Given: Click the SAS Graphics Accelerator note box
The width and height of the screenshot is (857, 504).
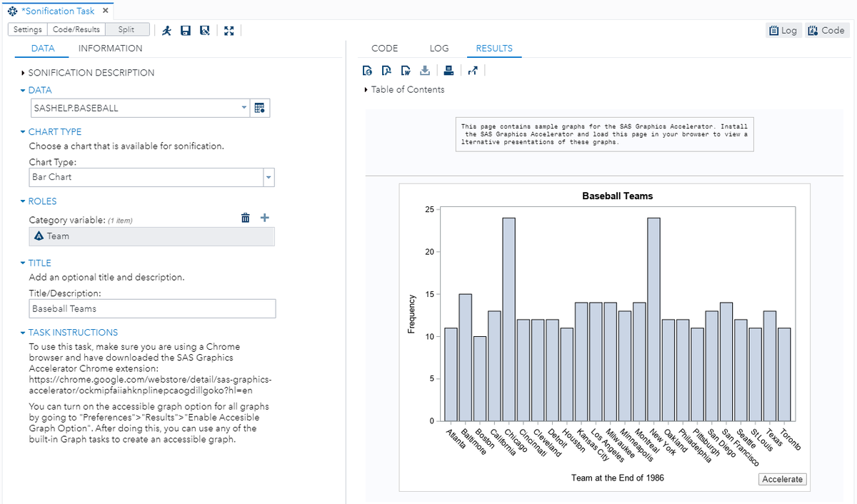Looking at the screenshot, I should click(605, 134).
